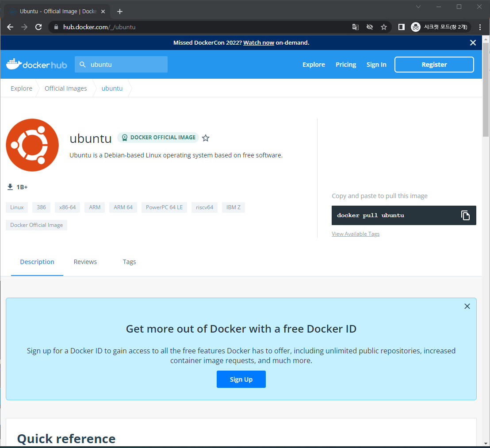Switch to the Reviews tab
This screenshot has height=448, width=490.
coord(85,262)
